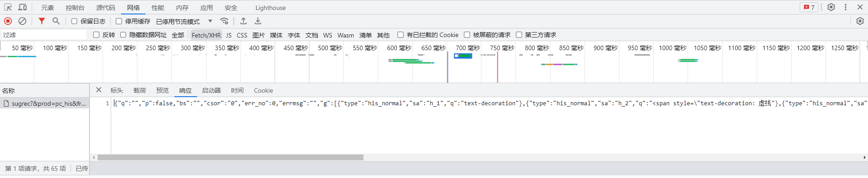Image resolution: width=868 pixels, height=178 pixels.
Task: Open the 已停用节流模式 throttling dropdown
Action: (184, 21)
